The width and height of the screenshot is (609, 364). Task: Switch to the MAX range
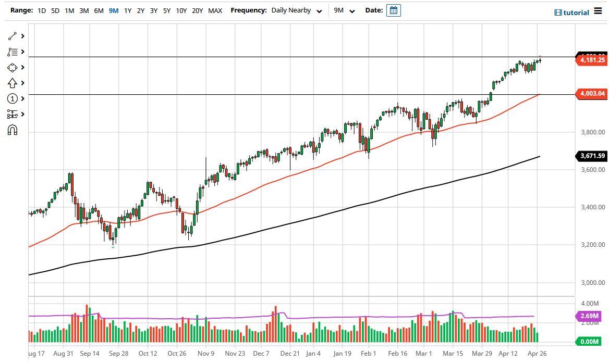tap(215, 10)
